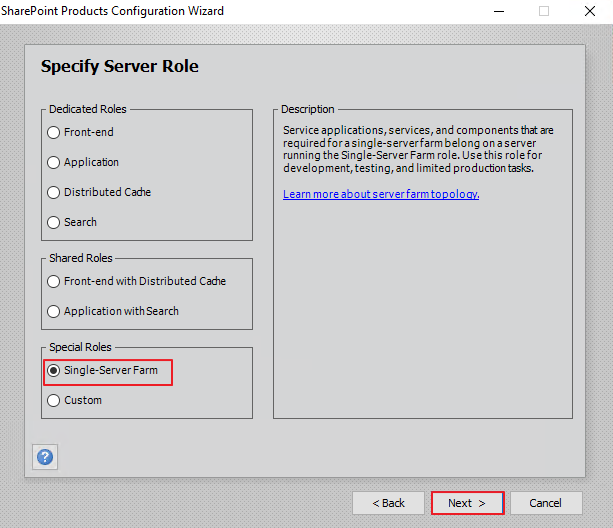Image resolution: width=613 pixels, height=528 pixels.
Task: Open wizard help with the question mark icon
Action: click(x=45, y=456)
